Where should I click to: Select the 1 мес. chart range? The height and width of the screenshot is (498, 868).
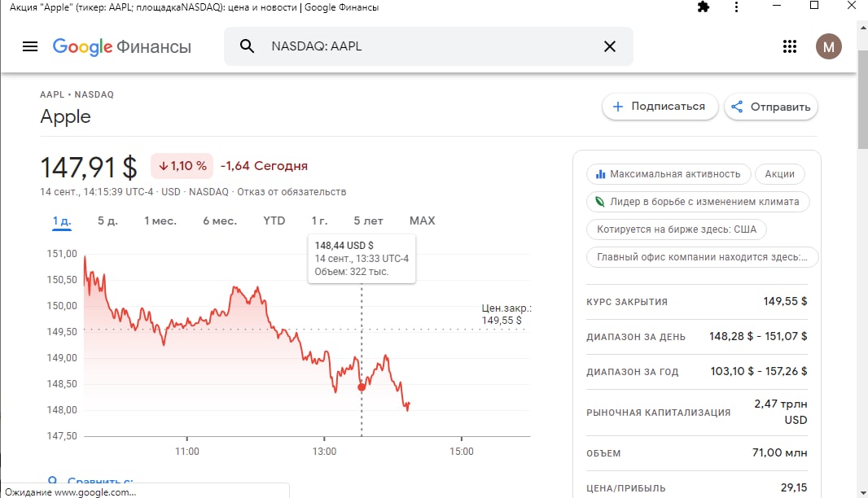pos(160,221)
